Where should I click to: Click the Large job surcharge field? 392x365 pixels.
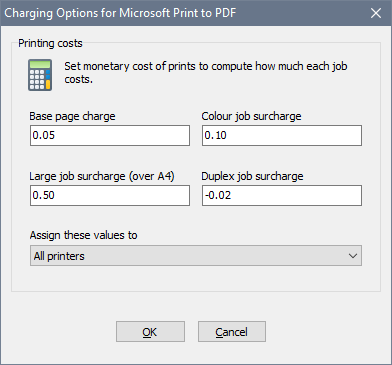(x=110, y=195)
